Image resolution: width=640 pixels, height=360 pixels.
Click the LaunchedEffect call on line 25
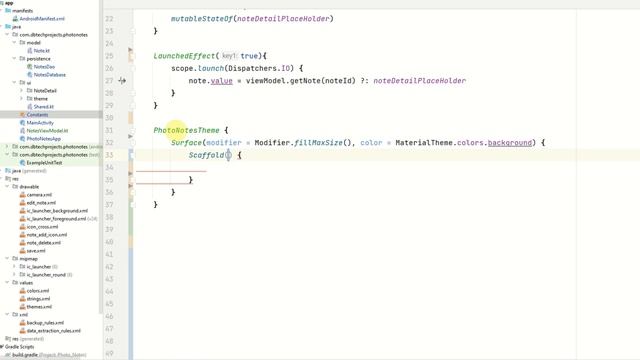click(184, 56)
